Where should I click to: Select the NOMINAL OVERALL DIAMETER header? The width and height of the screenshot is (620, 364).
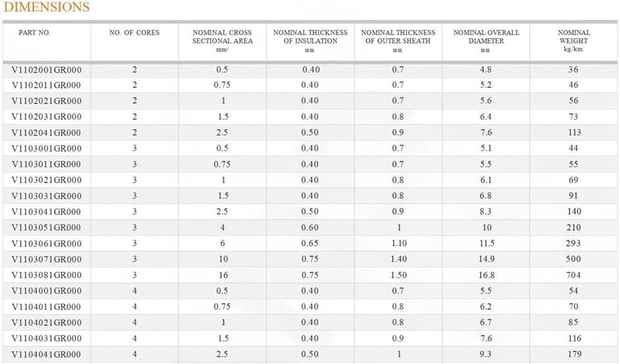point(486,37)
